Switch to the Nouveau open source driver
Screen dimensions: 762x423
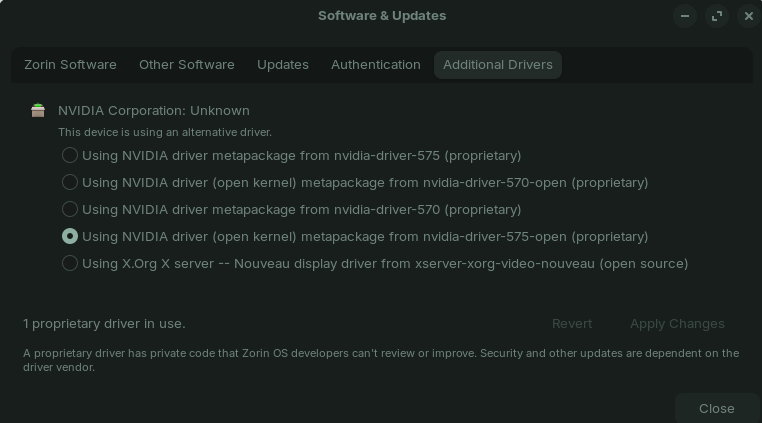[x=69, y=264]
